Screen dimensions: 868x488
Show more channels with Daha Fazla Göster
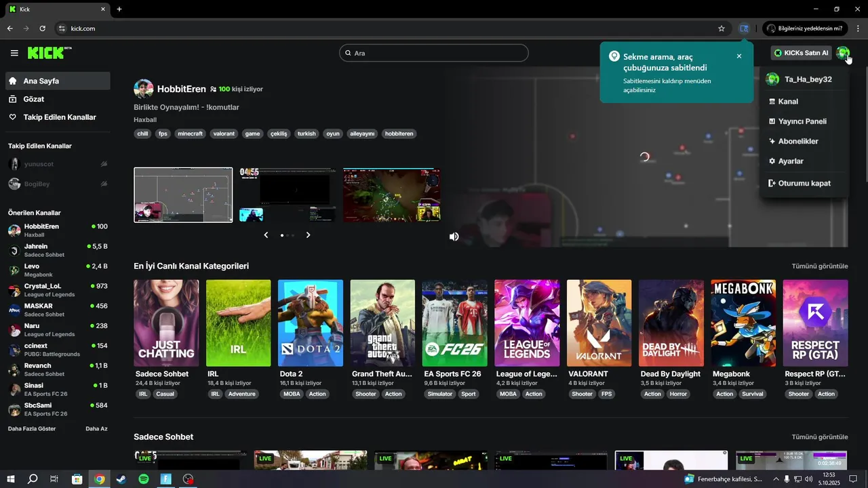tap(32, 428)
